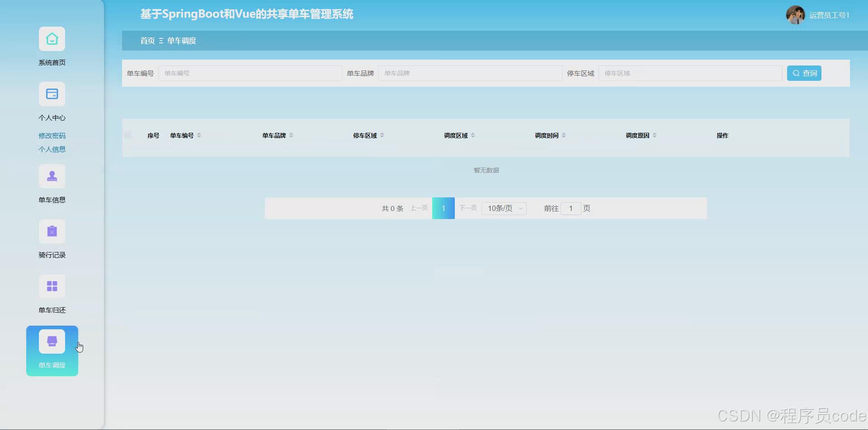Open the operator avatar image at top right
The width and height of the screenshot is (868, 430).
(795, 14)
